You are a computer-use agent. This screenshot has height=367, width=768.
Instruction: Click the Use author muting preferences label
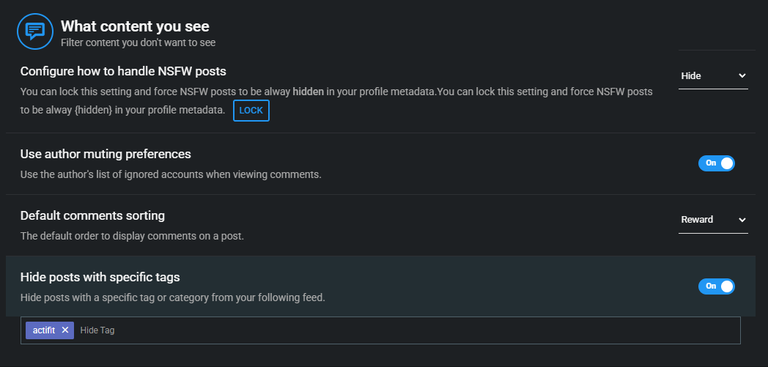105,154
